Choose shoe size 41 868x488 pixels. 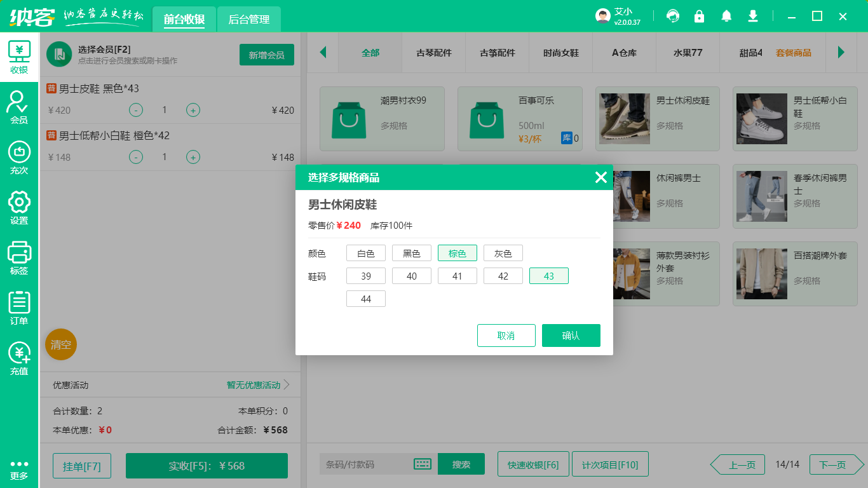pos(458,276)
